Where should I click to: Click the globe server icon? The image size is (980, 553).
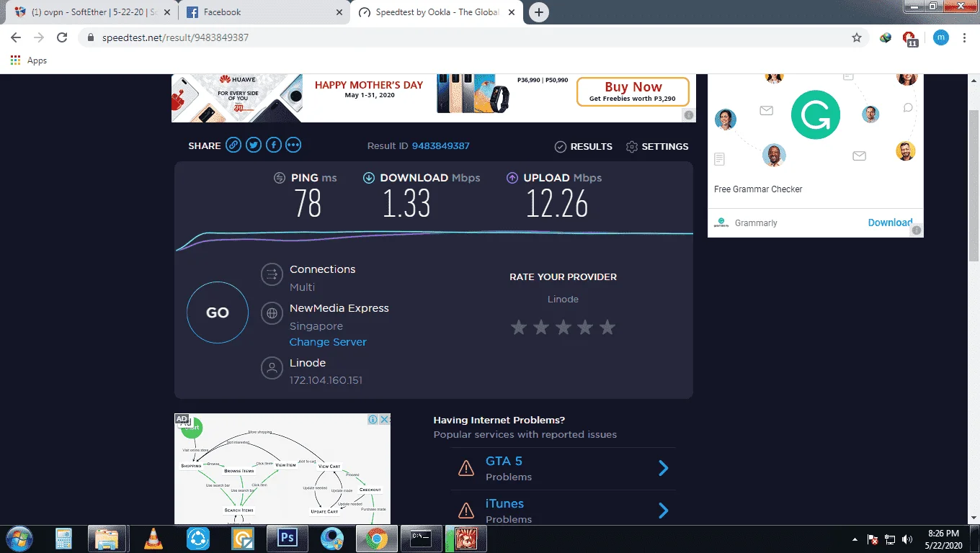pyautogui.click(x=272, y=313)
